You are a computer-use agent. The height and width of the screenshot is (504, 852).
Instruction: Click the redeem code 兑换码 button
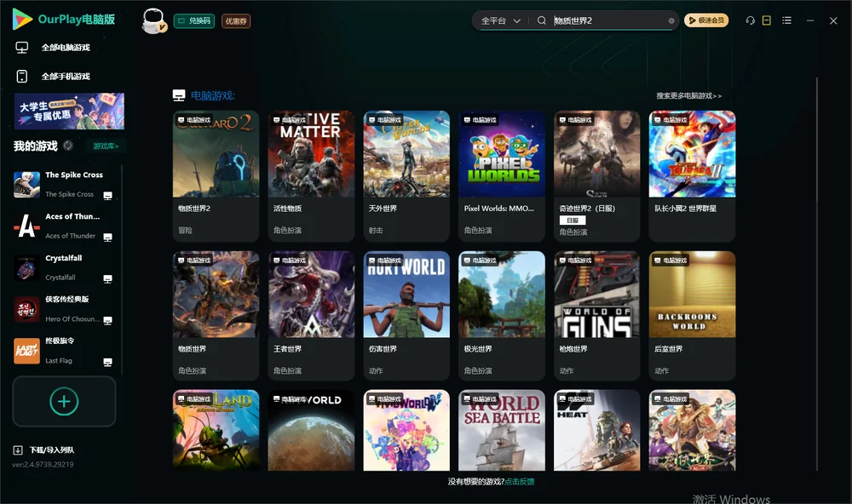pos(194,20)
